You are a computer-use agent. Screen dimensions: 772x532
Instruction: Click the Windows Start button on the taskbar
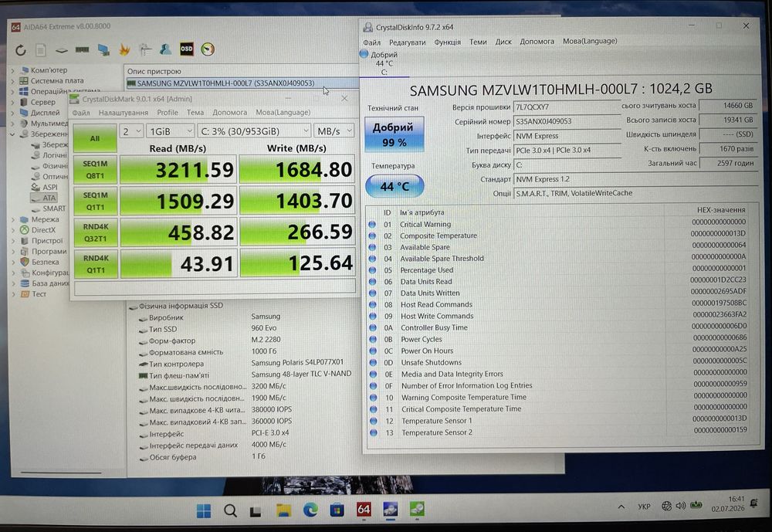204,511
